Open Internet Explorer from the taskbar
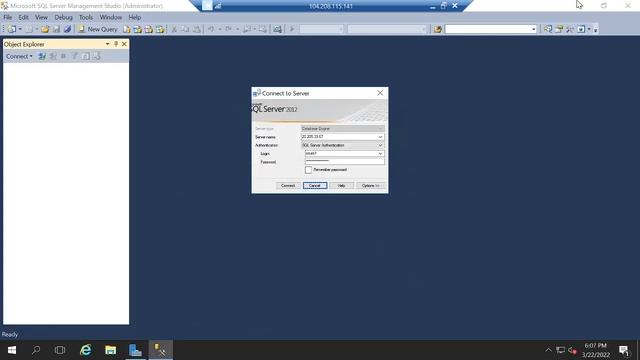This screenshot has width=640, height=360. pos(86,350)
